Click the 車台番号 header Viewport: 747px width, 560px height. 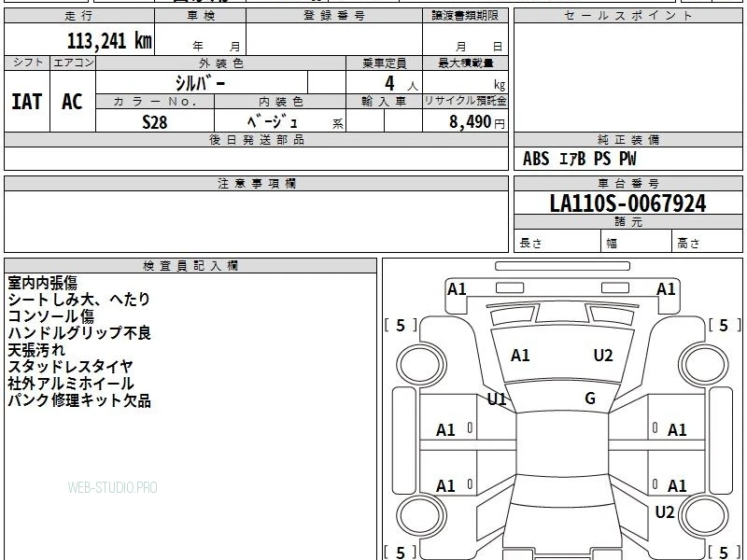coord(627,183)
